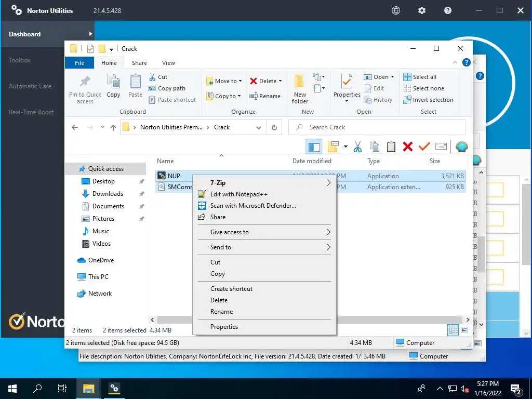Expand 7-Zip context submenu

pyautogui.click(x=264, y=183)
